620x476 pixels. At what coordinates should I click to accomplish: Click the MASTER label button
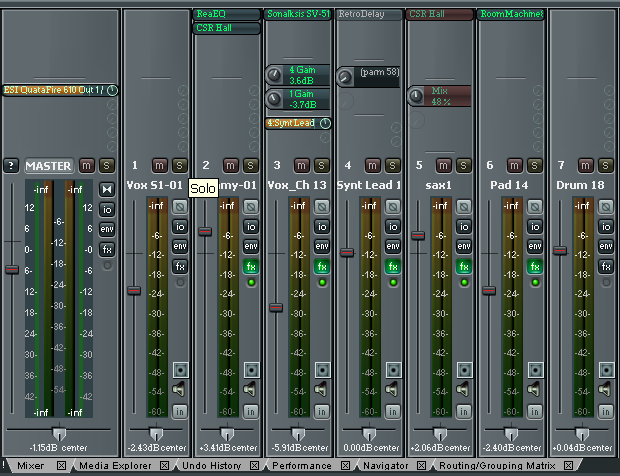(x=49, y=165)
